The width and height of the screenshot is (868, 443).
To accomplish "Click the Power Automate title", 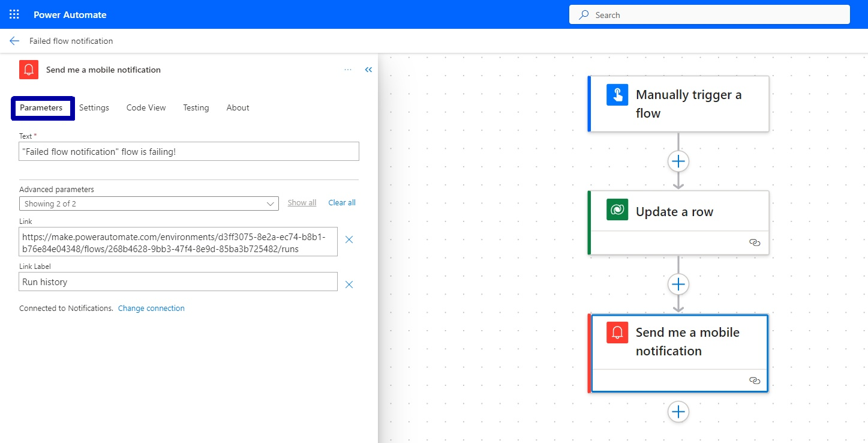I will point(70,14).
